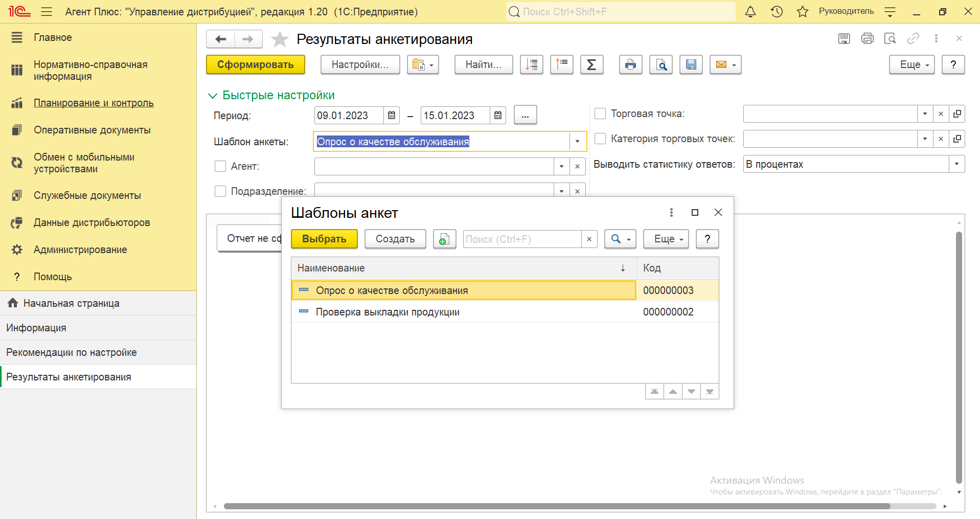Click vertical scrollbar of report area

(x=959, y=358)
